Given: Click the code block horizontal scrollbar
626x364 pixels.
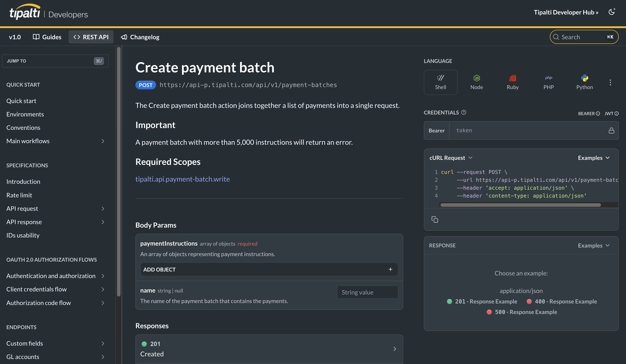Looking at the screenshot, I should click(520, 205).
